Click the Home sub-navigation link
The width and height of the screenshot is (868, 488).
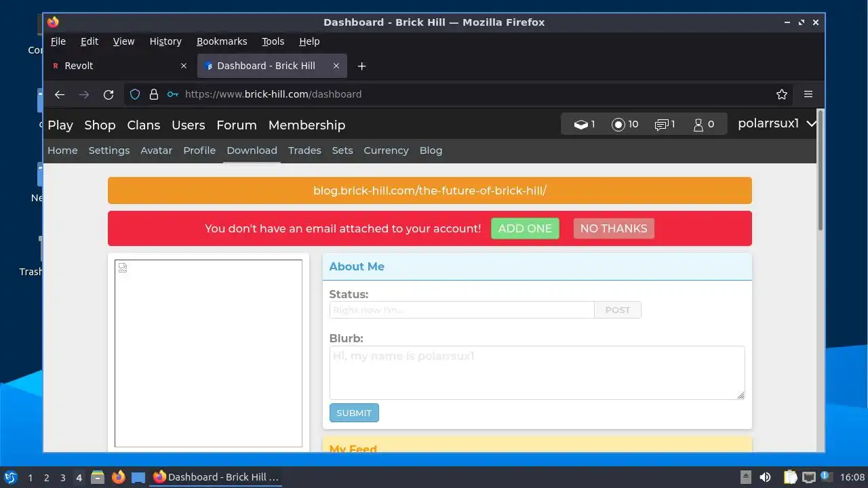pos(62,150)
